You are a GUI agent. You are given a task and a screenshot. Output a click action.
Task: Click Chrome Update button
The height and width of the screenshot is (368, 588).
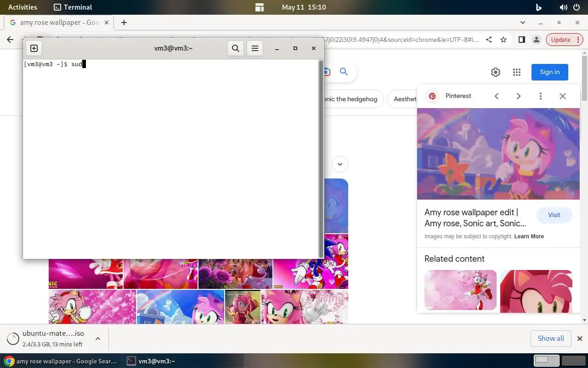tap(564, 40)
